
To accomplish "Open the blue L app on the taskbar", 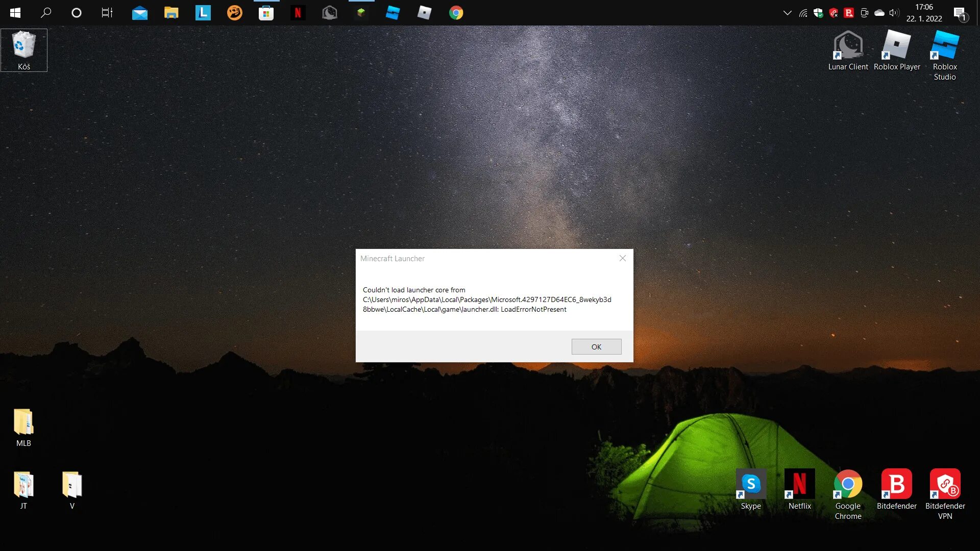I will point(203,13).
